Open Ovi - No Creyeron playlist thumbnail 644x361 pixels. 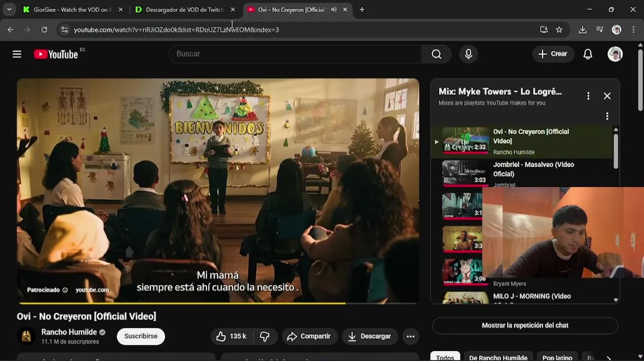pos(465,140)
